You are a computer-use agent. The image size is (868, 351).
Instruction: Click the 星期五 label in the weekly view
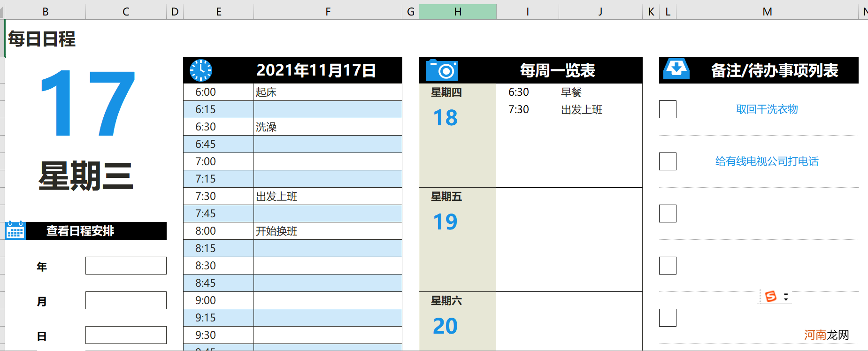point(446,197)
